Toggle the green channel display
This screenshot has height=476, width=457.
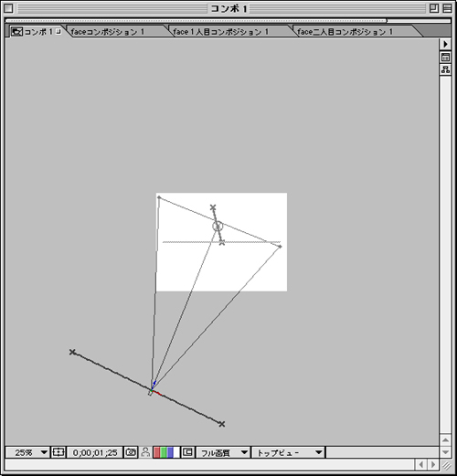coord(164,452)
